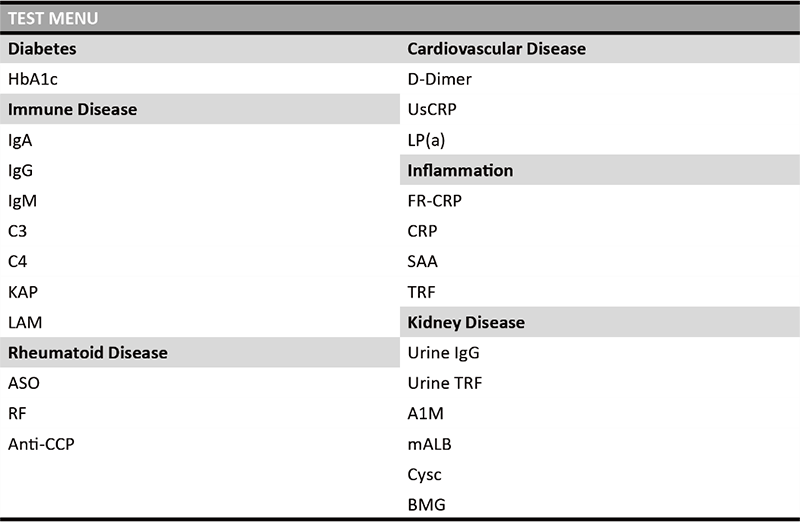Select the Inflammation category heading
This screenshot has height=522, width=800.
click(x=460, y=170)
